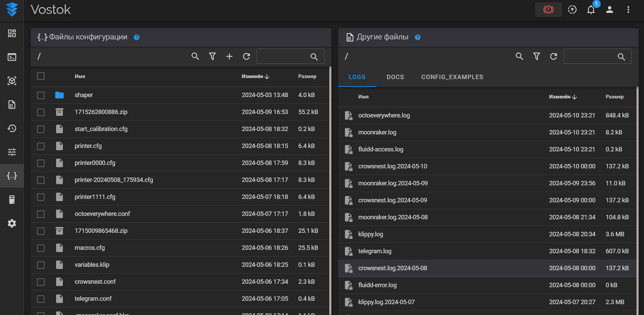Add new file in configuration files panel
Screen dimensions: 644x315
click(x=229, y=56)
